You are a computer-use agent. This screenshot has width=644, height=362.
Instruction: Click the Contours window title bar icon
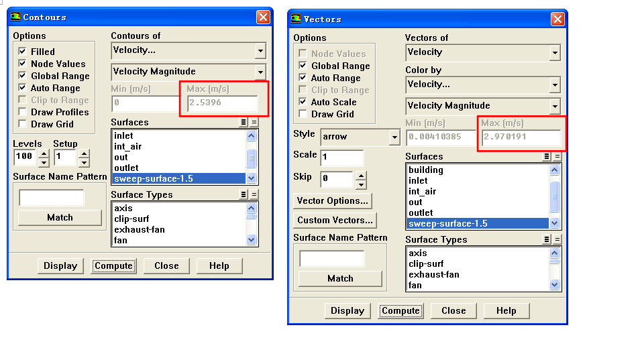tap(15, 17)
